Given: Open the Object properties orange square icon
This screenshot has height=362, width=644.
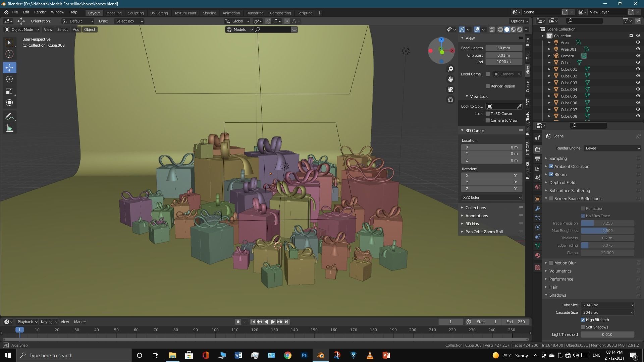Looking at the screenshot, I should click(x=538, y=199).
